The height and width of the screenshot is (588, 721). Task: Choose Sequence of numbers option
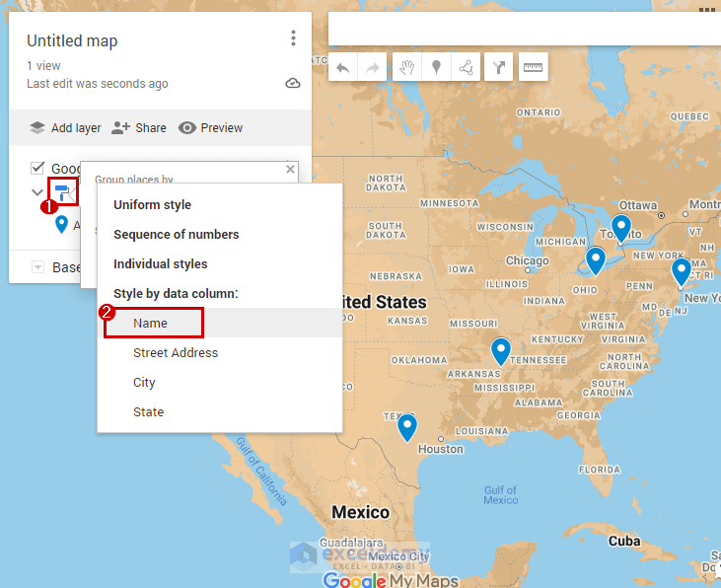point(176,235)
